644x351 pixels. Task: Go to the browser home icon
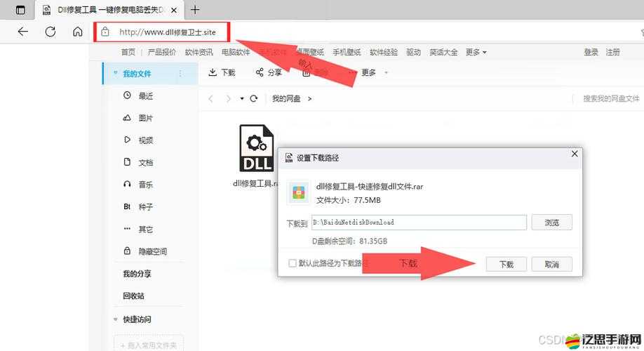78,32
